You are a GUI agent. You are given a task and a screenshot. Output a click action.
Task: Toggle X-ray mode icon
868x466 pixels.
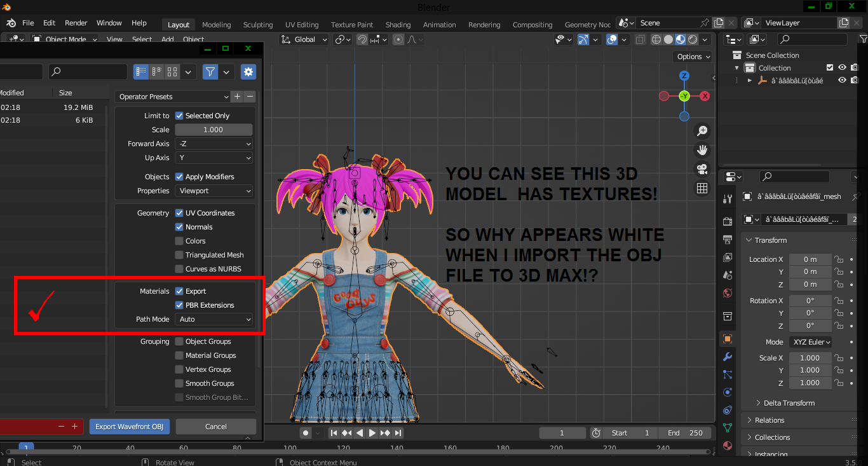pos(640,39)
